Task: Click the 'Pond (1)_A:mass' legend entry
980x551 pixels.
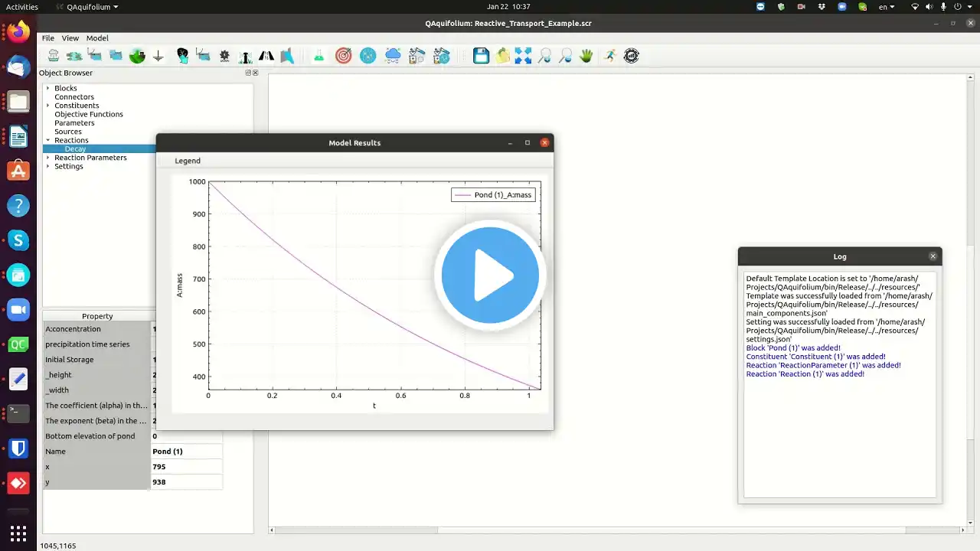Action: 494,195
